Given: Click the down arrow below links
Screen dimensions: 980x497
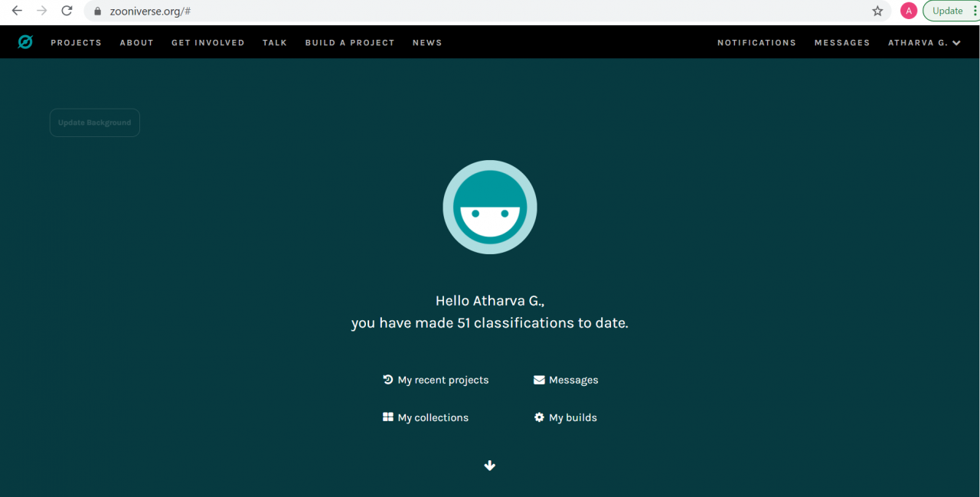Looking at the screenshot, I should click(490, 466).
